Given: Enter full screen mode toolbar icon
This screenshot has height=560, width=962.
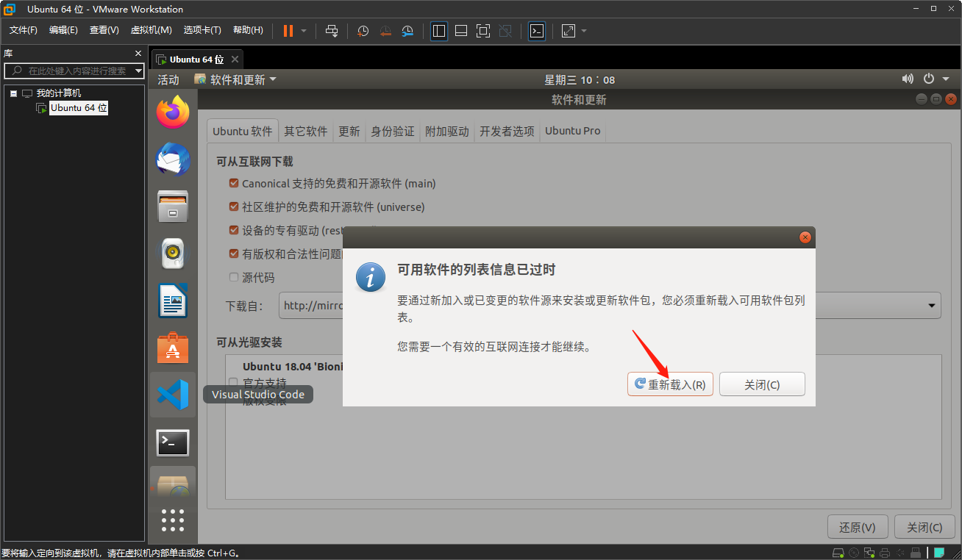Looking at the screenshot, I should tap(483, 31).
